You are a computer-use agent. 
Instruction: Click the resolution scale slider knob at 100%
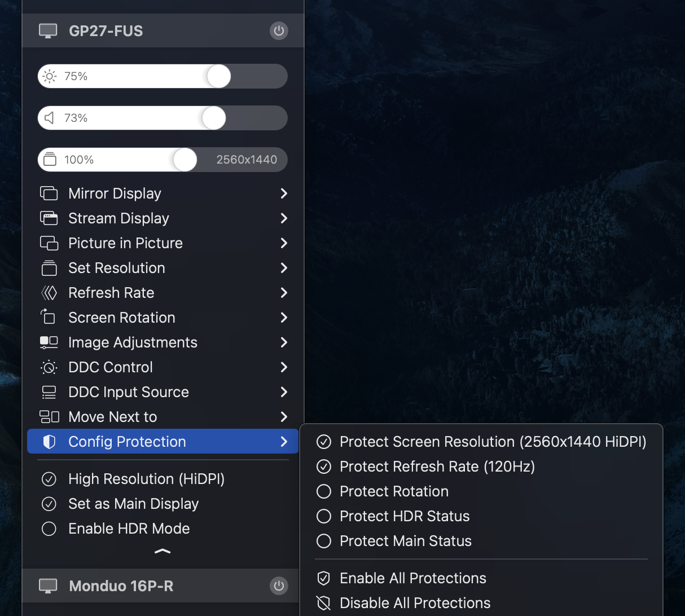(x=185, y=160)
